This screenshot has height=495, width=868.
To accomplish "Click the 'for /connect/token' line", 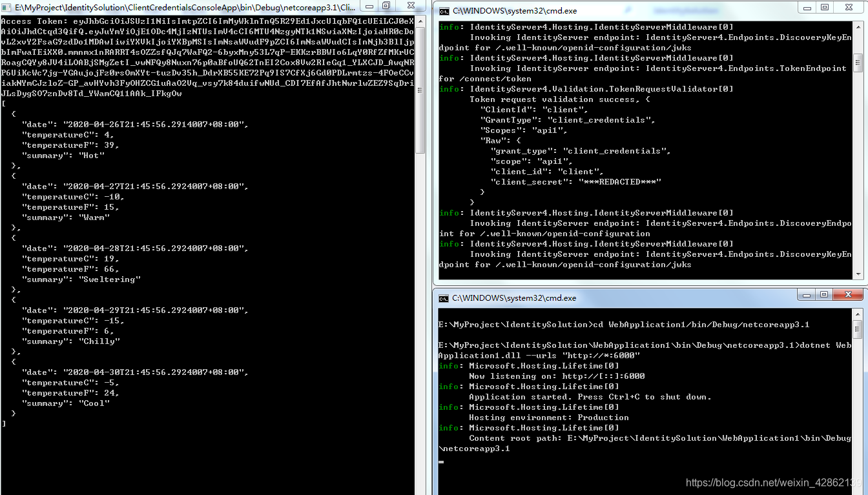I will coord(485,79).
